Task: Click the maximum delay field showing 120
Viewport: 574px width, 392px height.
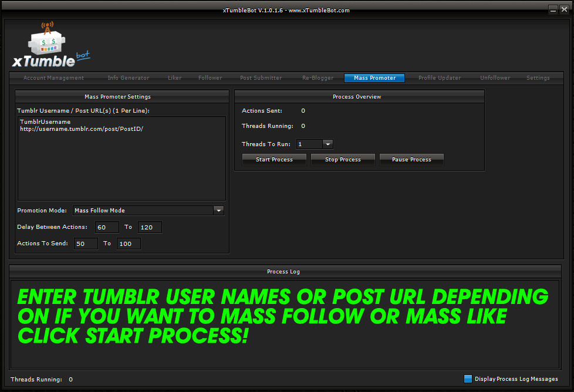Action: click(x=150, y=227)
